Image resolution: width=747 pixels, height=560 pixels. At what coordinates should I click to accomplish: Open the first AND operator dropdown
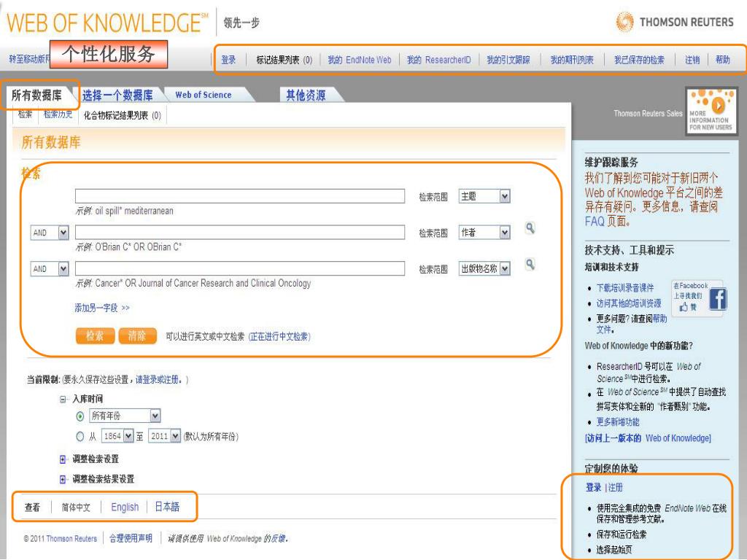tap(50, 233)
